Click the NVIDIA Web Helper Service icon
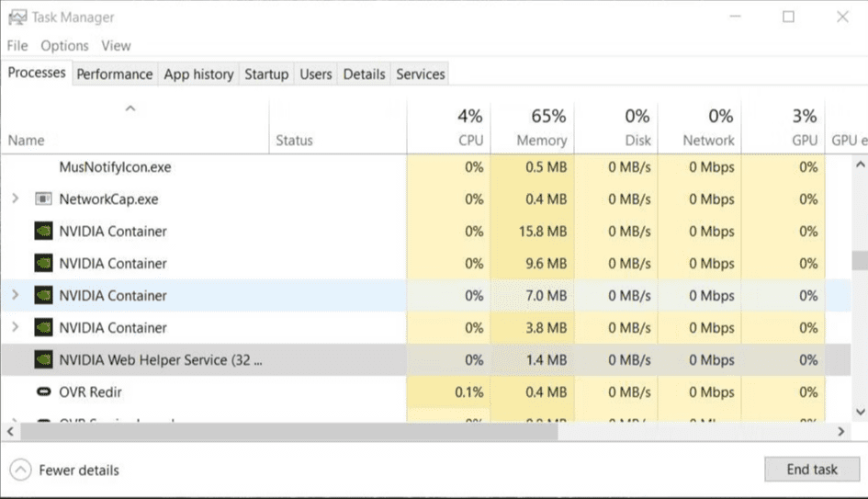Viewport: 868px width, 499px height. coord(43,360)
